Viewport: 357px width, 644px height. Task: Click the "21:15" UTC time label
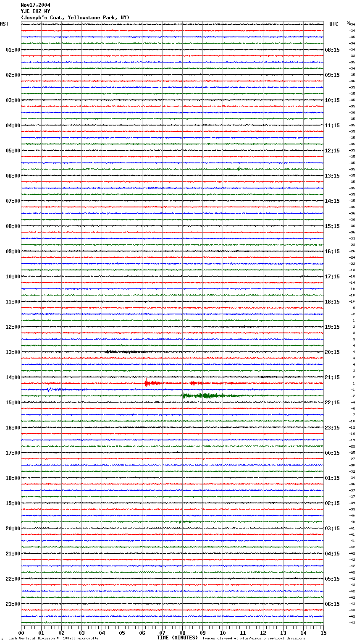click(x=332, y=377)
